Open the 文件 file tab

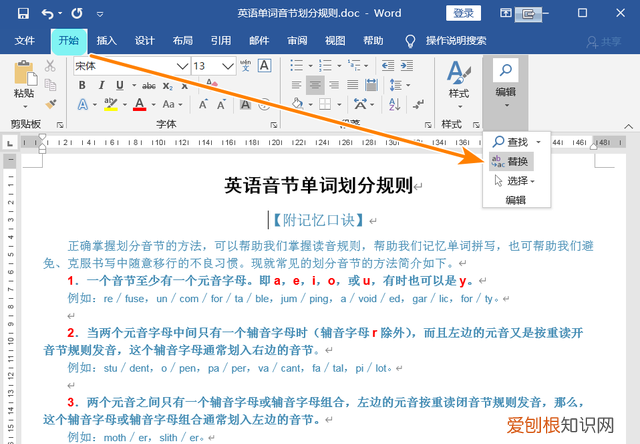point(24,41)
